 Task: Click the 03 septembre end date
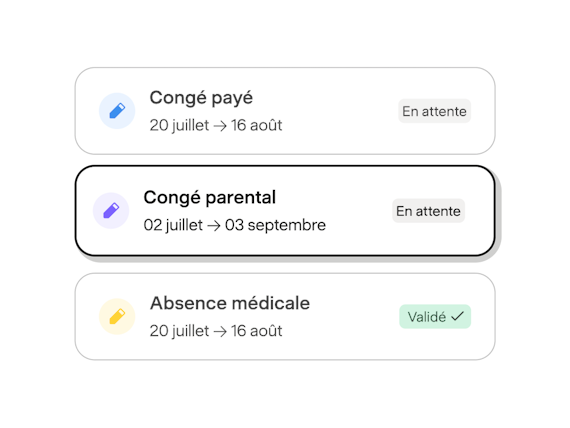click(x=275, y=225)
